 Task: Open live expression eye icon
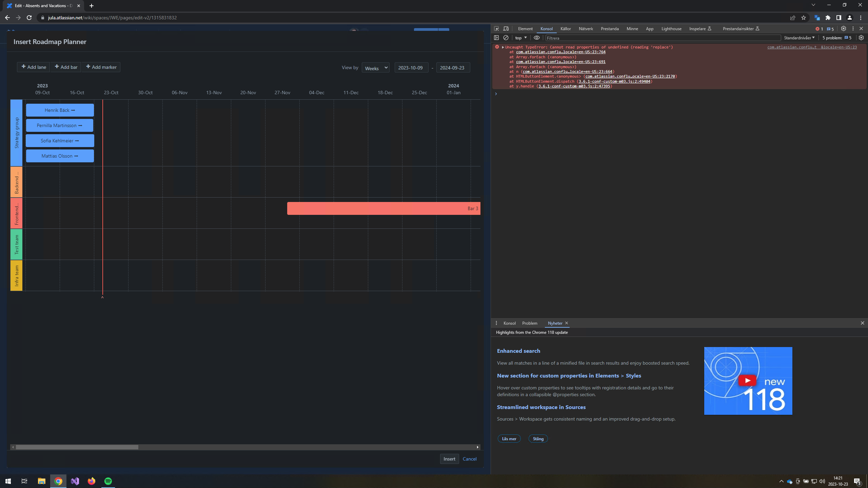click(537, 38)
